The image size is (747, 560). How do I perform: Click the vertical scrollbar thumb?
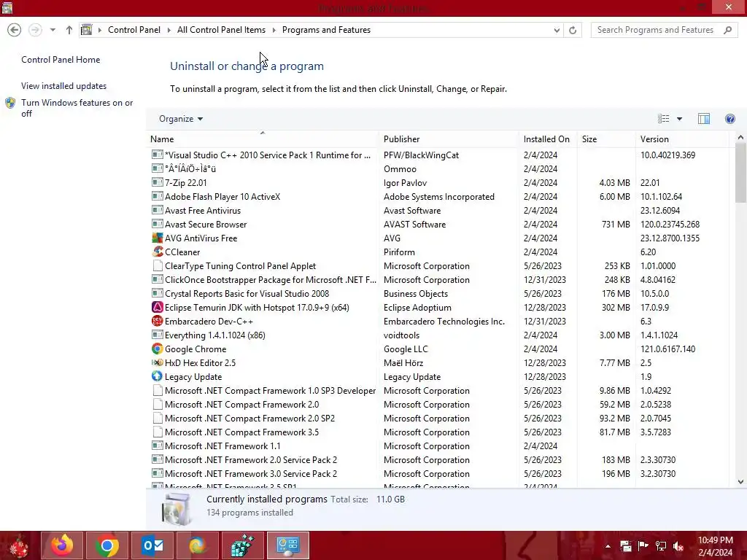pos(740,172)
